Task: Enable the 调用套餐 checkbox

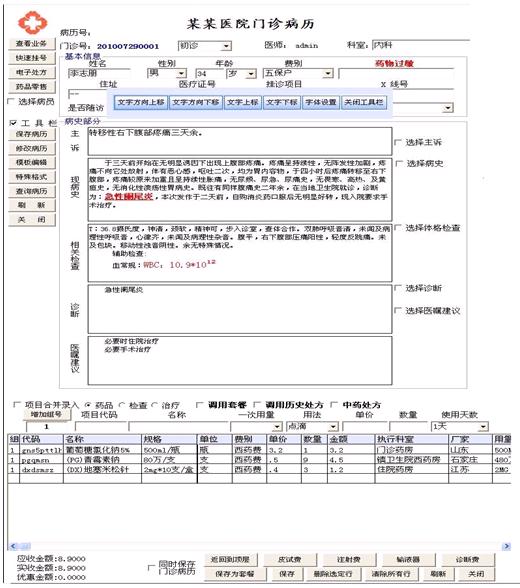Action: (200, 405)
